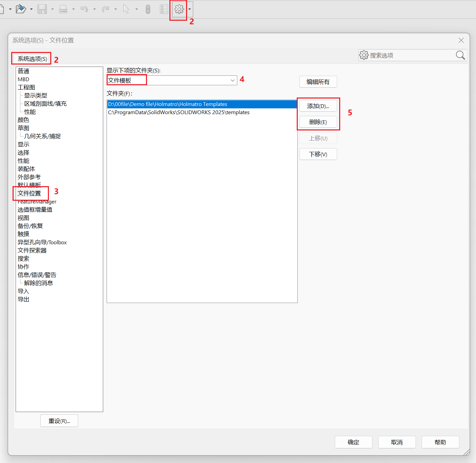Expand the 文件模板 folder type dropdown
The width and height of the screenshot is (476, 463).
(x=233, y=81)
